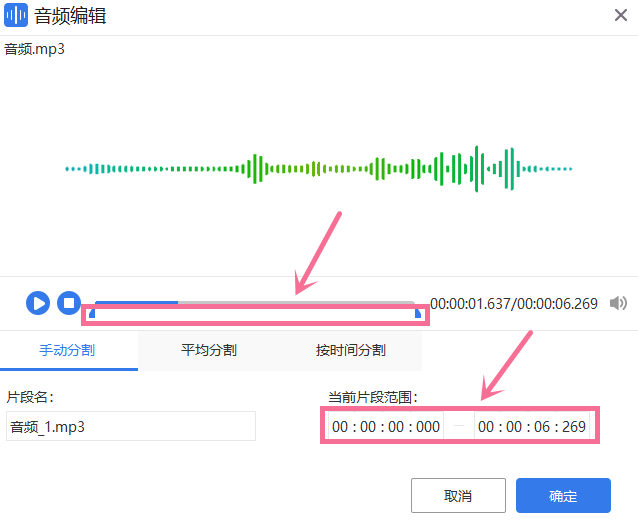Click the right blue trim handle

(x=418, y=314)
